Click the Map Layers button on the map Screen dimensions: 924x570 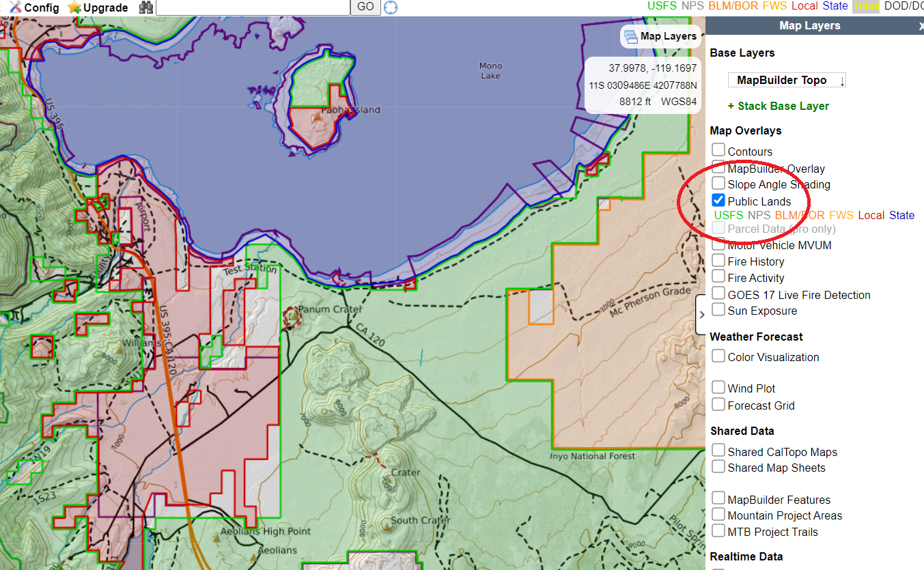[660, 36]
